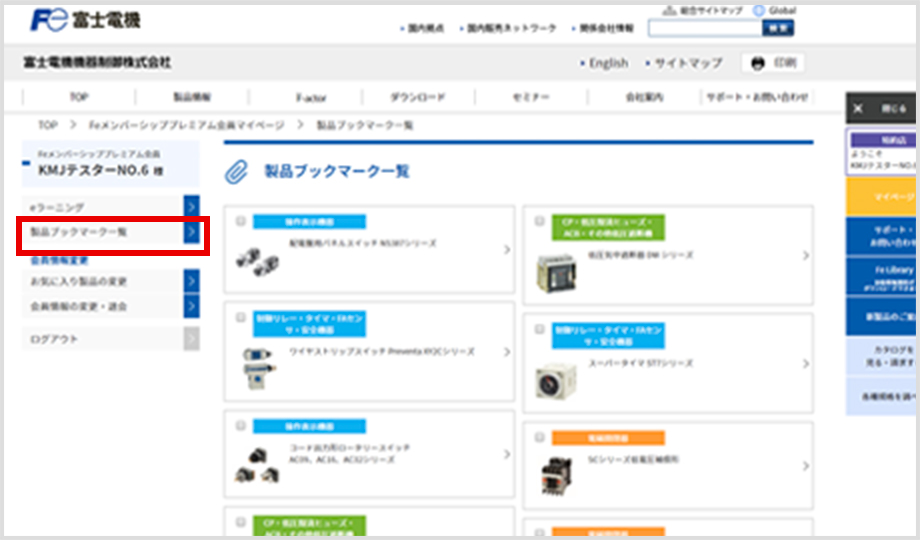Screen dimensions: 920x540
Task: Open the SC series contactor product image
Action: click(x=556, y=475)
